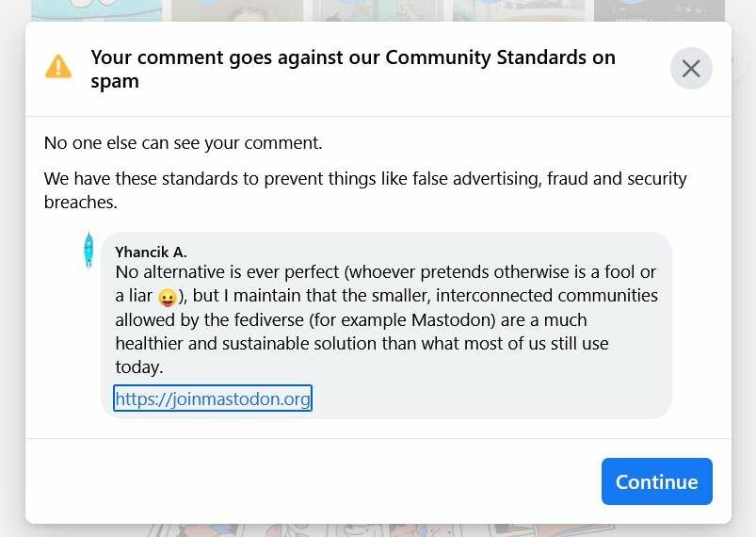This screenshot has height=537, width=756.
Task: Click the tongue-out emoji in the comment
Action: click(x=168, y=298)
